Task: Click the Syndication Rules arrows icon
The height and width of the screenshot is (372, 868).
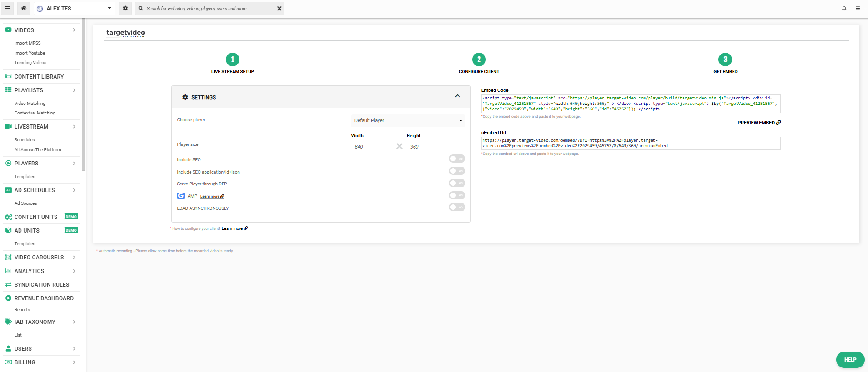Action: [x=8, y=284]
